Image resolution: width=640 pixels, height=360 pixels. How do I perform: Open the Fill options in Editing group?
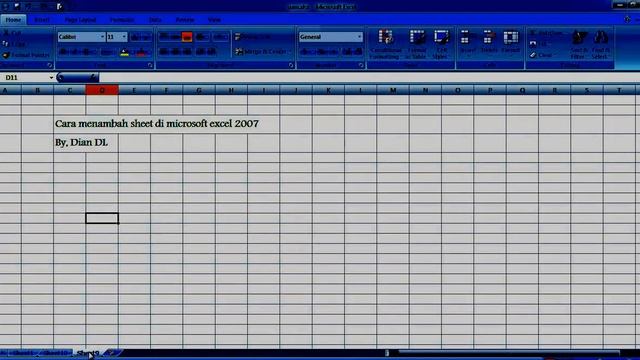click(540, 44)
